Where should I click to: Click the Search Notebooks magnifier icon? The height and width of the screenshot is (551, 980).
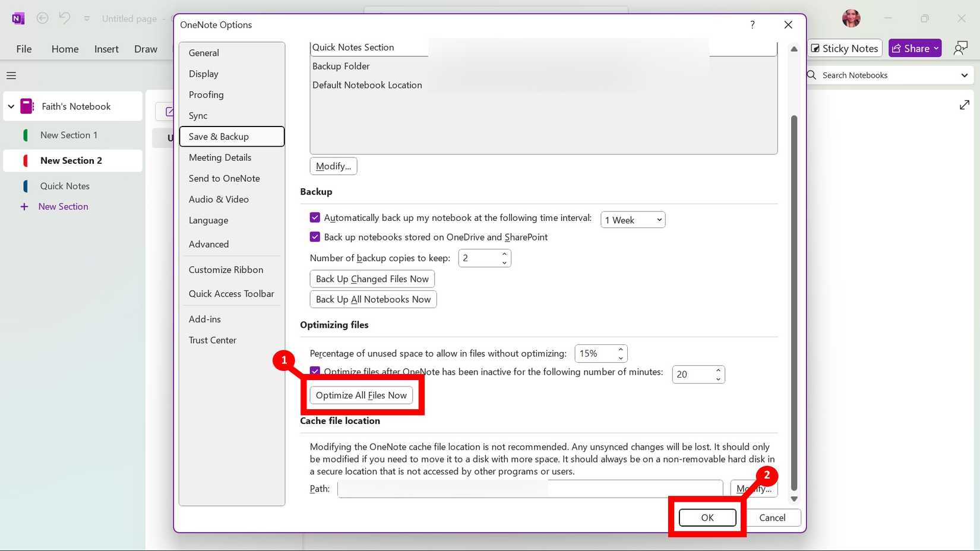(x=810, y=75)
